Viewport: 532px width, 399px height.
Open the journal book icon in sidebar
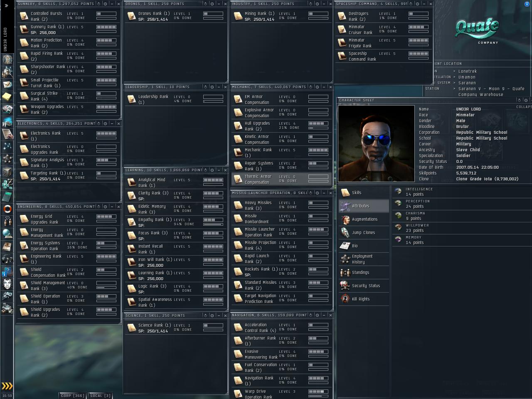click(x=7, y=246)
